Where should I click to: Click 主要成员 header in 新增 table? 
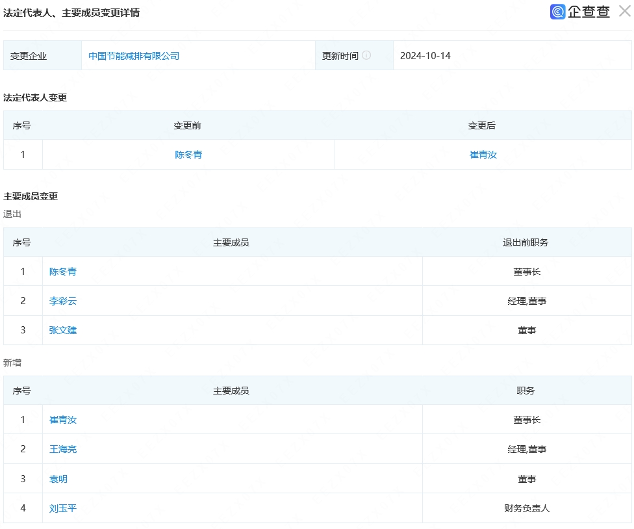pos(231,391)
